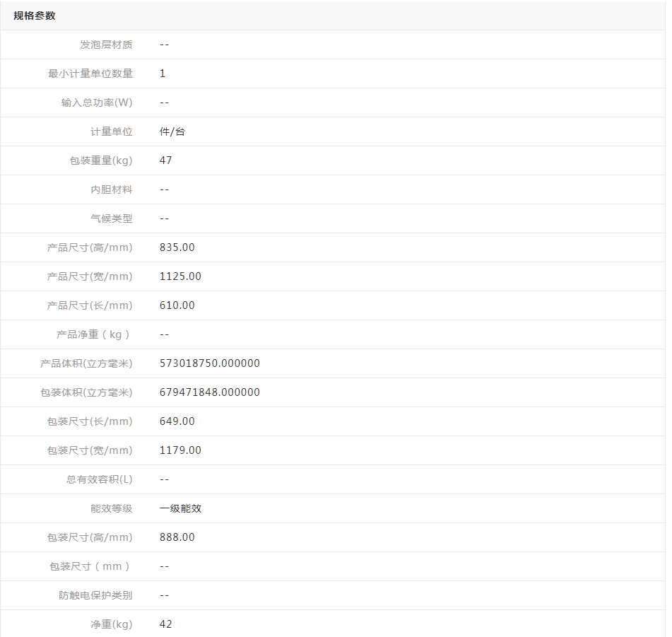Click product height value 835.00
The width and height of the screenshot is (672, 637).
(x=177, y=247)
